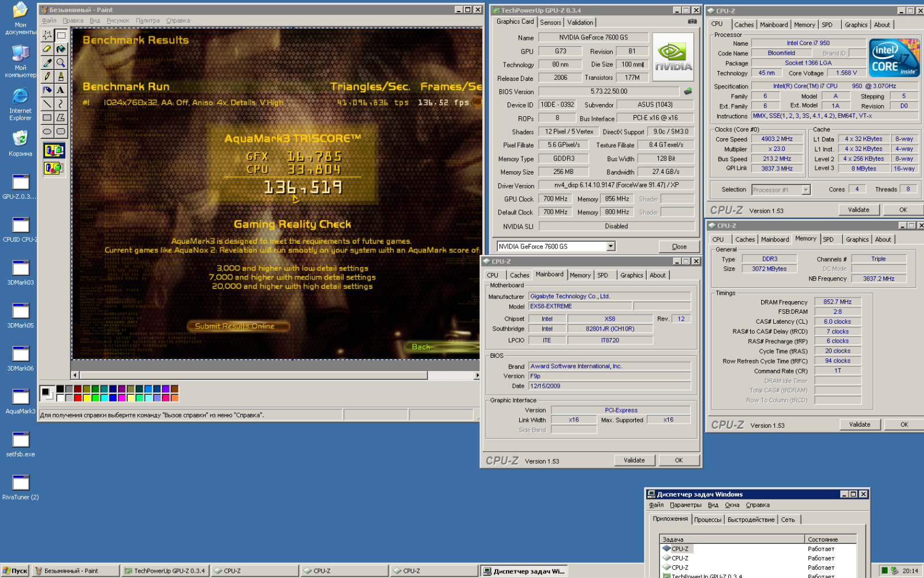This screenshot has height=578, width=924.
Task: Select the Magnifier tool in Paint
Action: coord(61,62)
